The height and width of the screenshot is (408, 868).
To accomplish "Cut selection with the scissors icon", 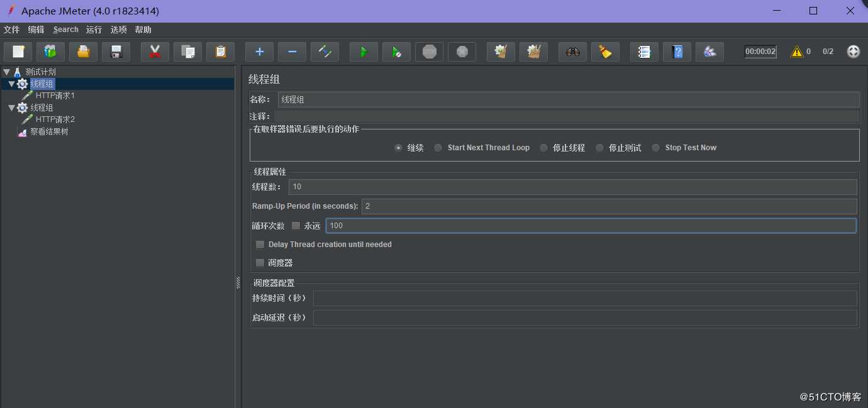I will click(155, 52).
